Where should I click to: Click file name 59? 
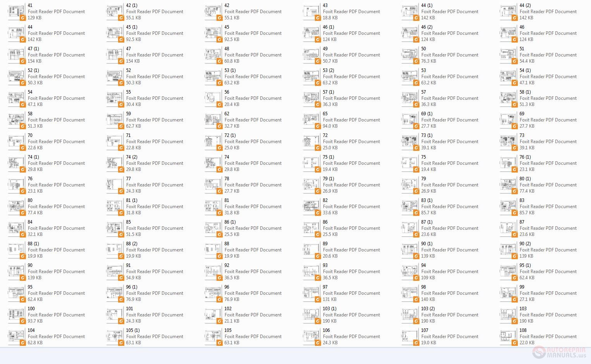[x=129, y=114]
